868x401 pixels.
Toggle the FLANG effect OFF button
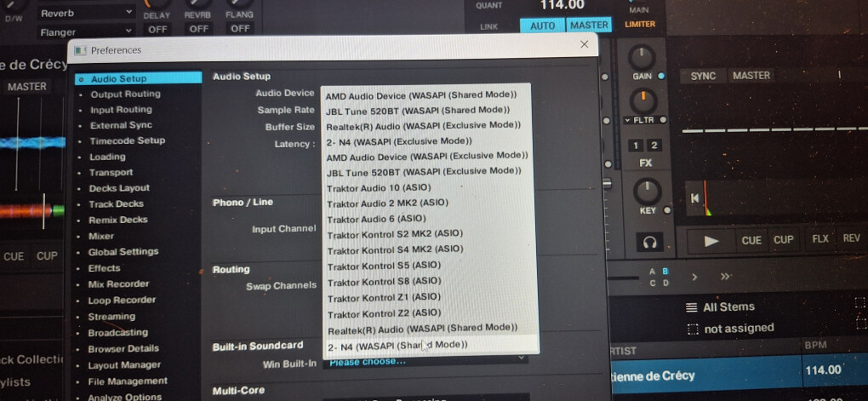click(x=240, y=29)
